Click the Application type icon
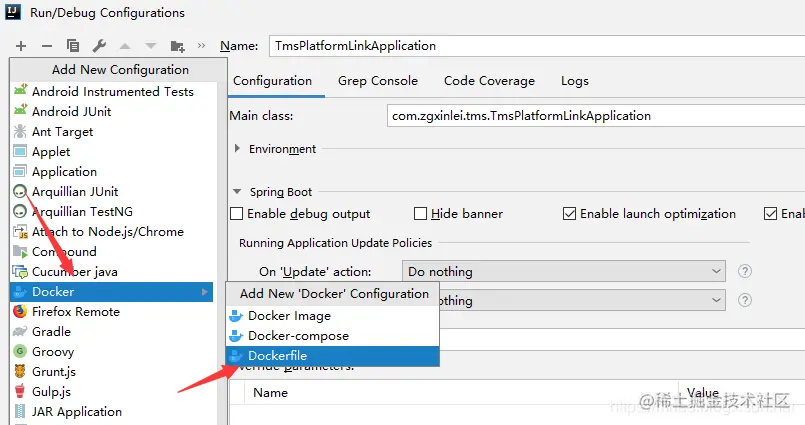 point(20,171)
